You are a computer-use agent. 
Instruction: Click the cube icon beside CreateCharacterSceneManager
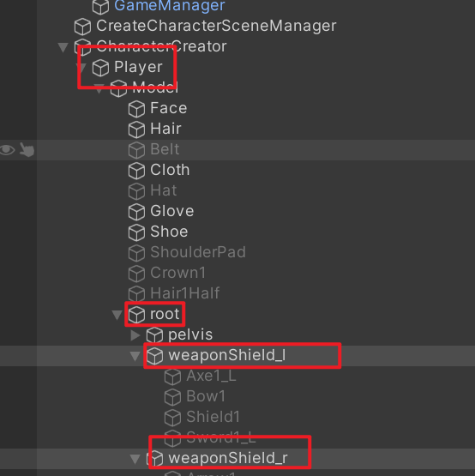click(82, 27)
